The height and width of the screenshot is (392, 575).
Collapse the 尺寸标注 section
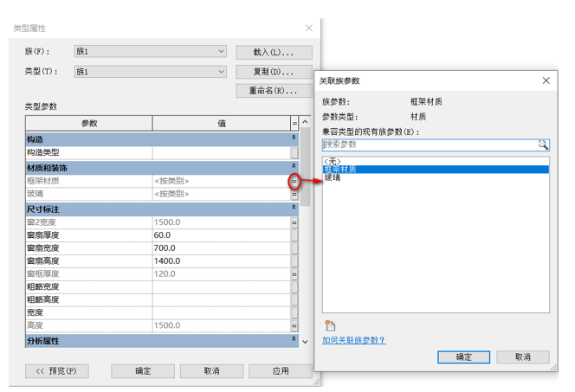coord(294,208)
